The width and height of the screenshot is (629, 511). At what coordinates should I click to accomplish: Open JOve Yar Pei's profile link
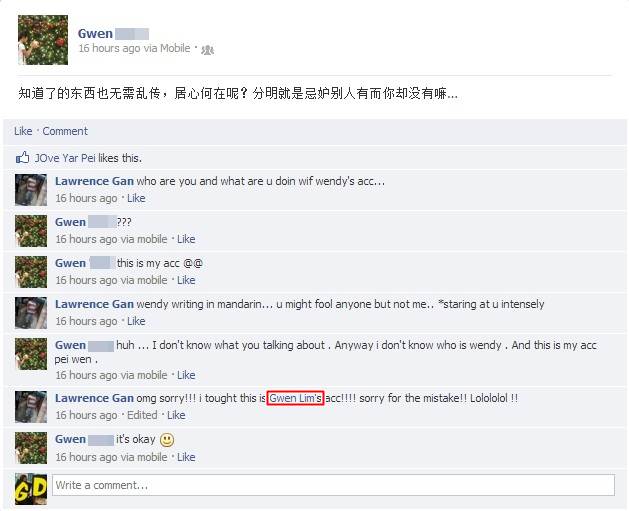[x=65, y=158]
